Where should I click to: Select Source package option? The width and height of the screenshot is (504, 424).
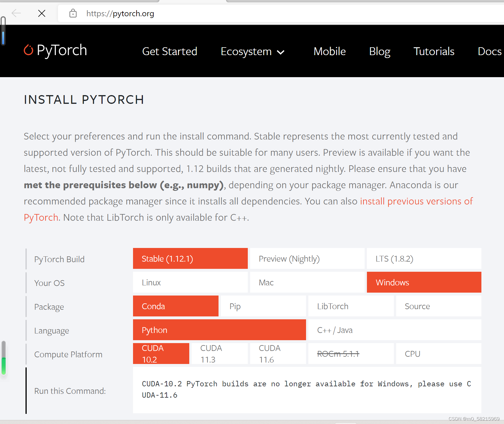tap(439, 306)
